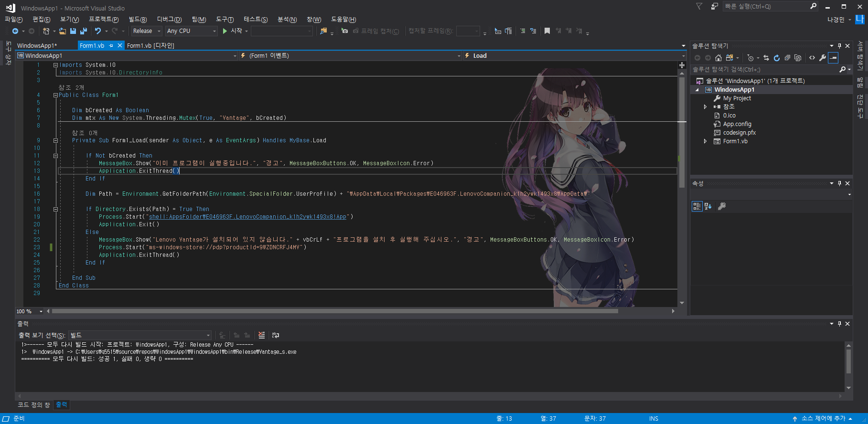The image size is (868, 424).
Task: Click the notifications filter funnel icon
Action: (x=699, y=6)
